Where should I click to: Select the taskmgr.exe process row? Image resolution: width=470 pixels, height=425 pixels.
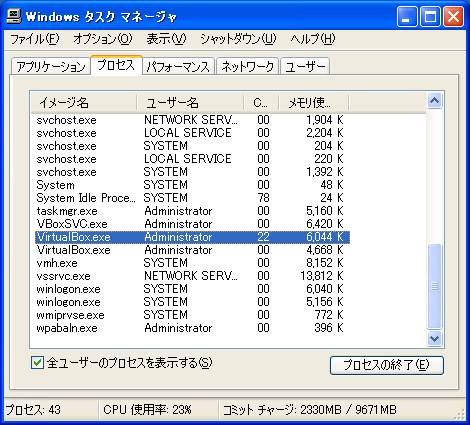pos(192,211)
